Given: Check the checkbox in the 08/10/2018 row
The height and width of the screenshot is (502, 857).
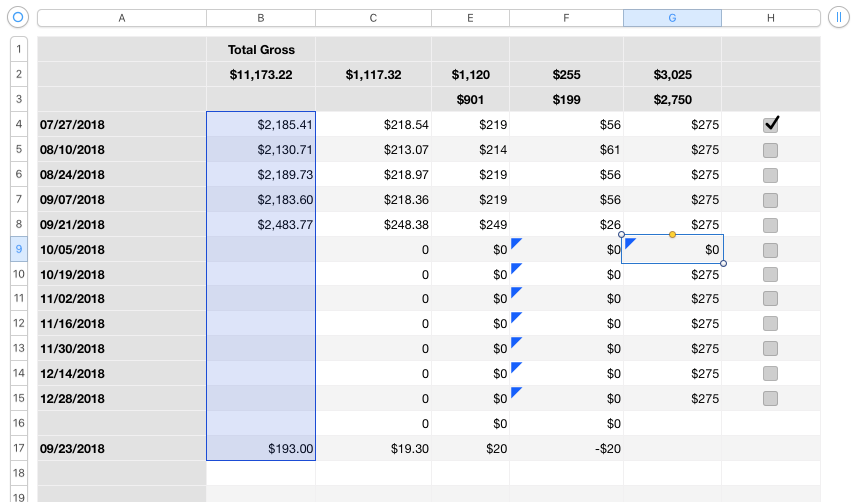Looking at the screenshot, I should (x=770, y=149).
